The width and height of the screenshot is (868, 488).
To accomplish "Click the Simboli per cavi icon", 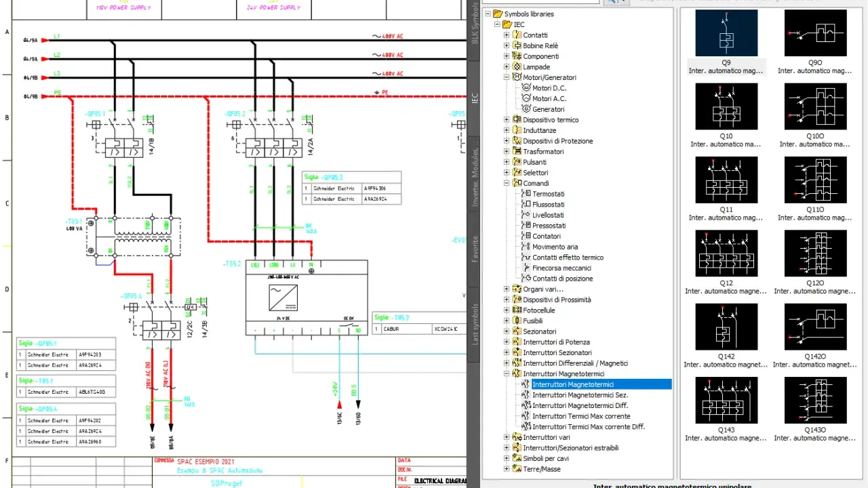I will [517, 458].
